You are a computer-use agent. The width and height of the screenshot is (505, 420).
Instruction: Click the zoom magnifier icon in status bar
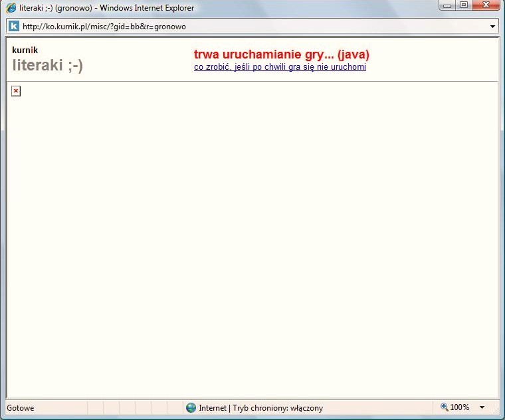(x=444, y=407)
